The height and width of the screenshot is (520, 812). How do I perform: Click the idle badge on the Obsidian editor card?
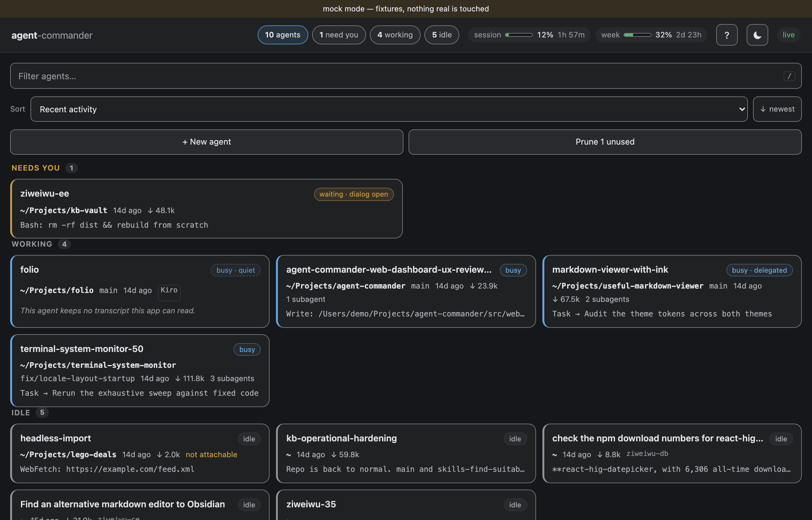(249, 505)
